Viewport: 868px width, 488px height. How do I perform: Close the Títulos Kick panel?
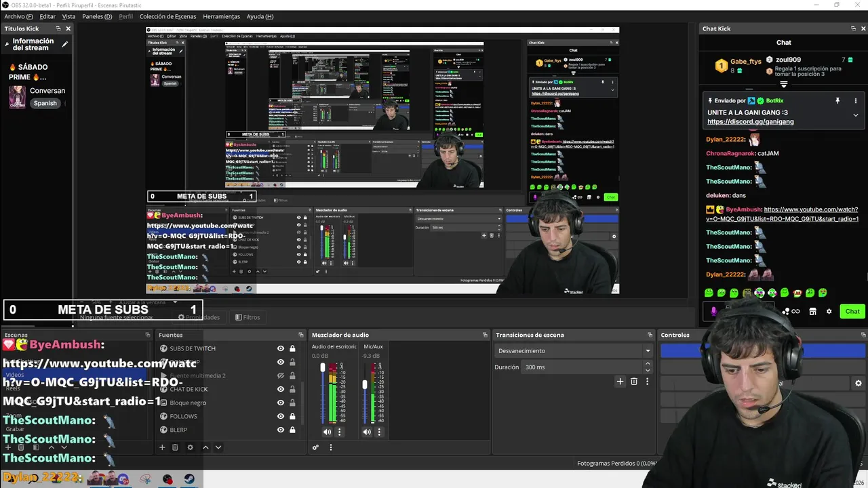coord(68,28)
